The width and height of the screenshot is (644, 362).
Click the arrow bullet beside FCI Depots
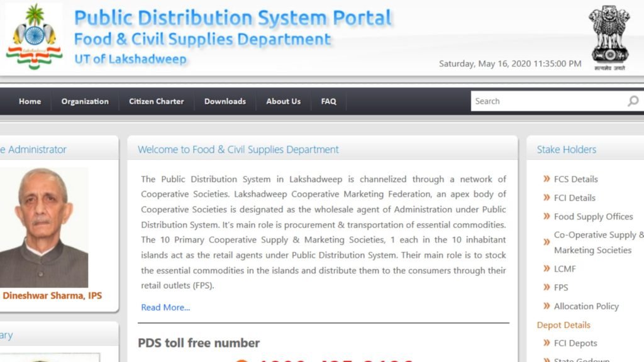[547, 343]
